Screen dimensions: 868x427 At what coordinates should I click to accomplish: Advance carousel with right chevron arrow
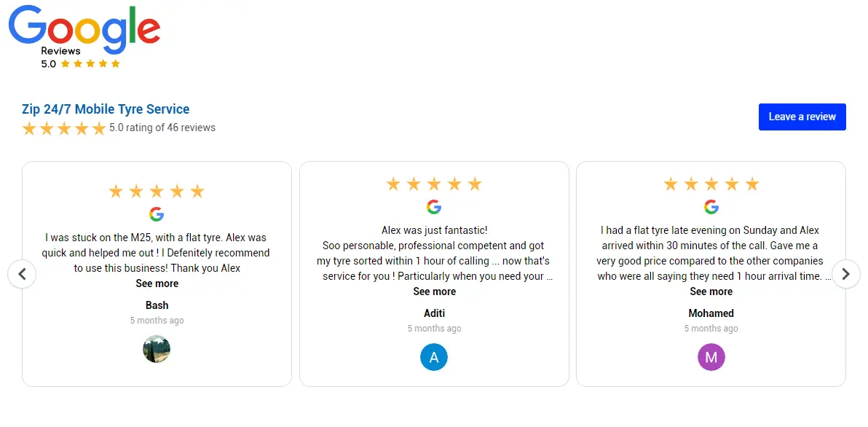pos(845,274)
